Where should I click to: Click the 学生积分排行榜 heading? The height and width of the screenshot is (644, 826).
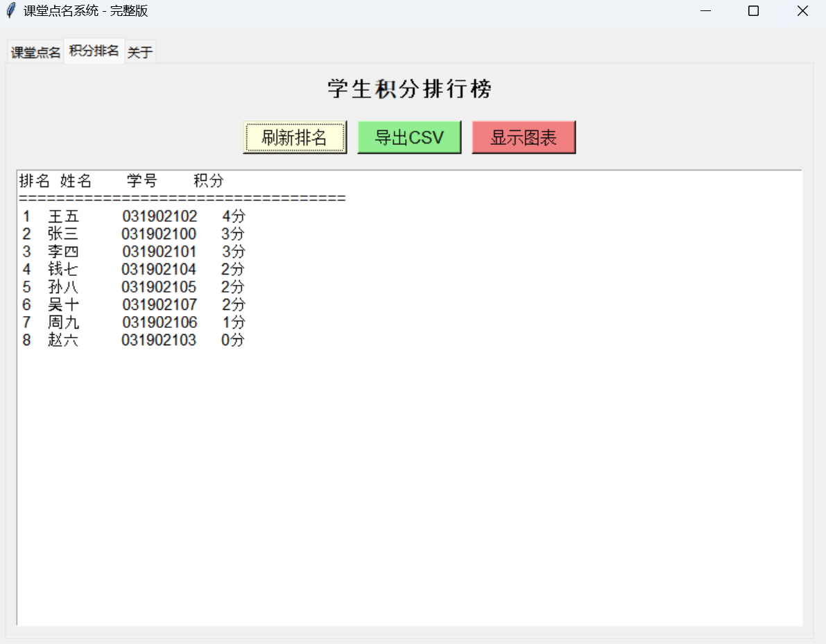pos(410,89)
